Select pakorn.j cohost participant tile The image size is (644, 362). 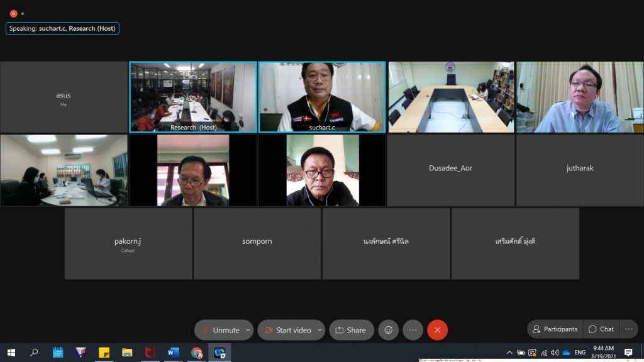click(x=128, y=244)
